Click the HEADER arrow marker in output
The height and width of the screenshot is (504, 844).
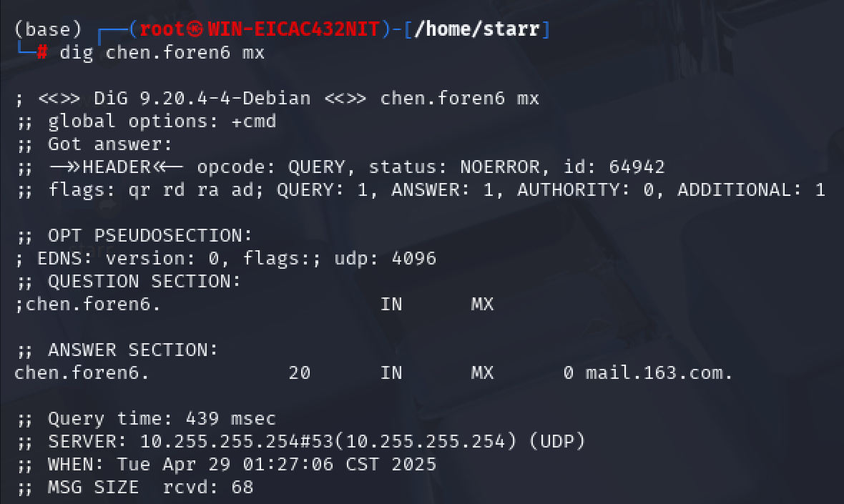pos(117,167)
